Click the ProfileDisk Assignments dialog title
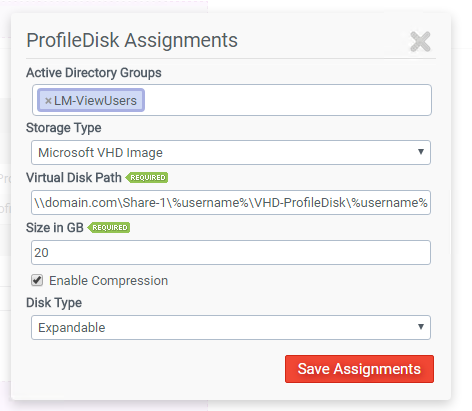 [x=132, y=40]
